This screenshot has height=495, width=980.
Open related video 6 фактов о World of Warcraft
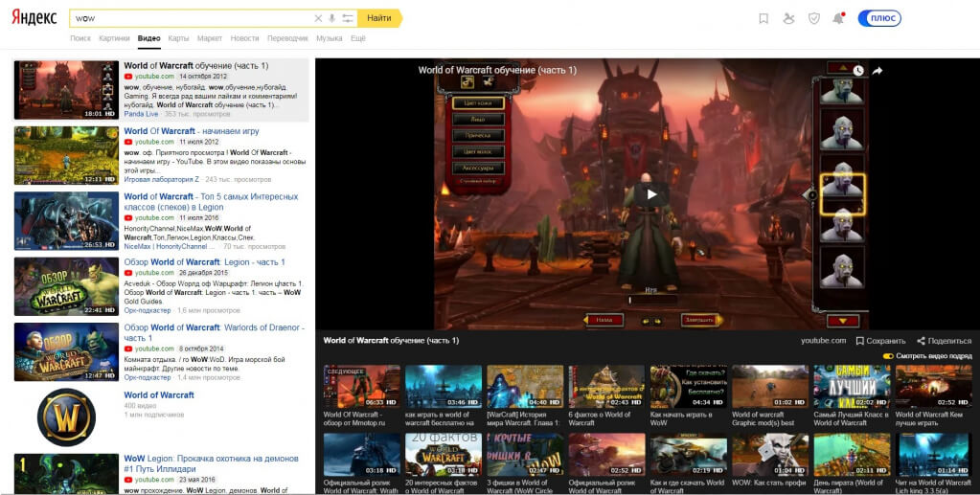point(606,395)
